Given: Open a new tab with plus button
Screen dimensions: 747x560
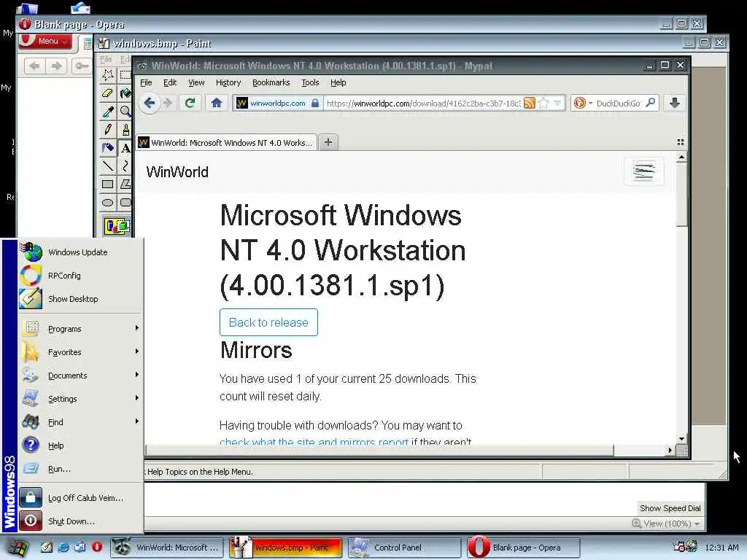Looking at the screenshot, I should pos(328,142).
